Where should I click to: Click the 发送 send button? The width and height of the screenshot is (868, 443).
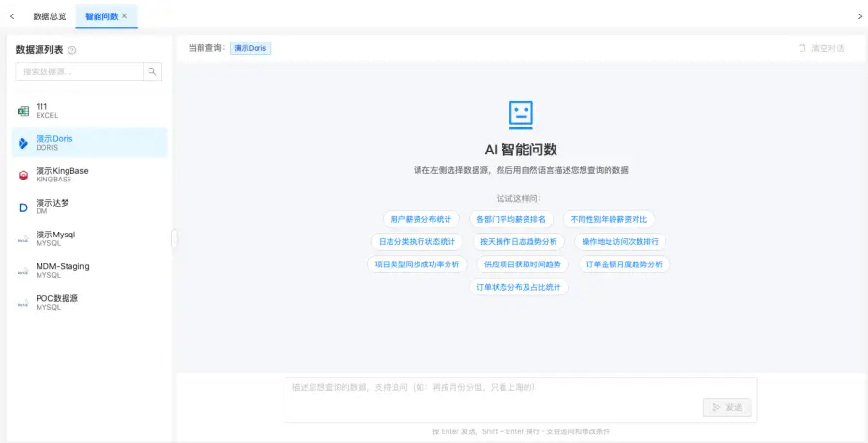tap(727, 407)
